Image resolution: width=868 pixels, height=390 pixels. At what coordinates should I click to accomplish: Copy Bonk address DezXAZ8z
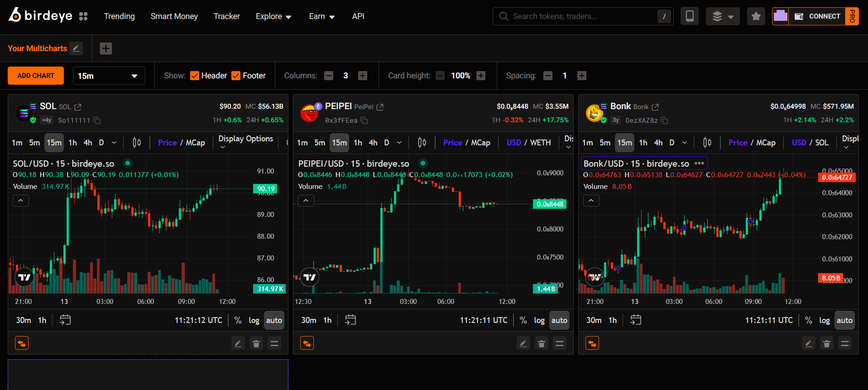click(x=664, y=120)
